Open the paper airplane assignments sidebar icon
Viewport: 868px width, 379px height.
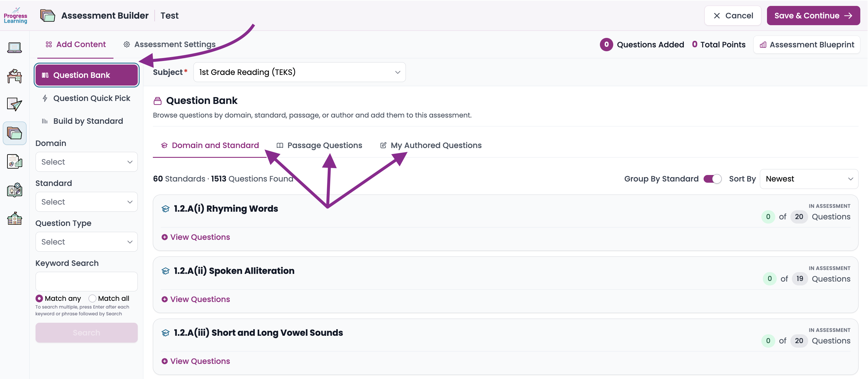point(15,105)
